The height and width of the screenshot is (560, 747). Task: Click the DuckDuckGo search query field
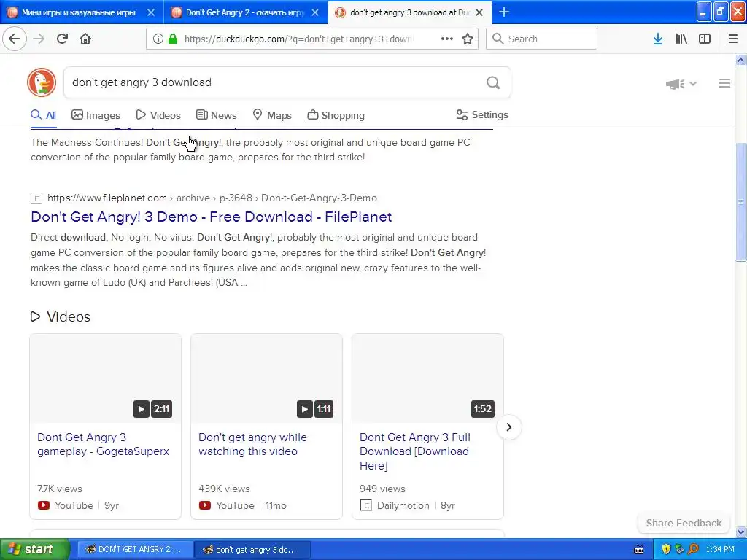(274, 82)
